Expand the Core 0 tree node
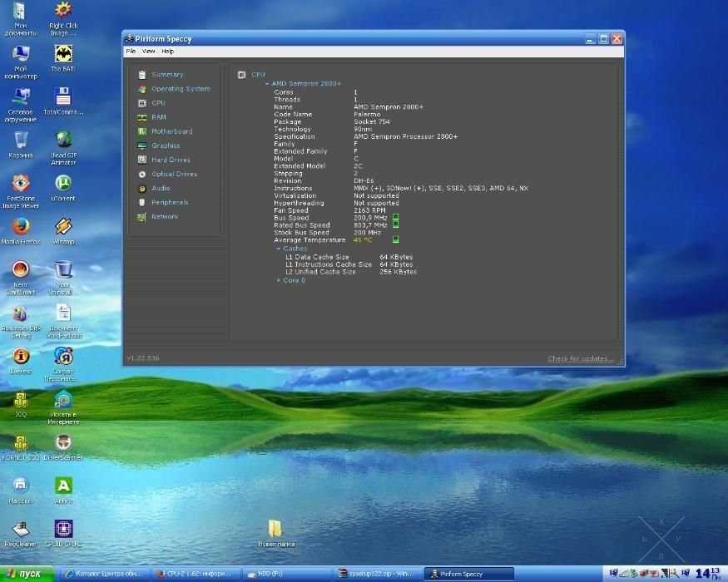 [x=279, y=280]
